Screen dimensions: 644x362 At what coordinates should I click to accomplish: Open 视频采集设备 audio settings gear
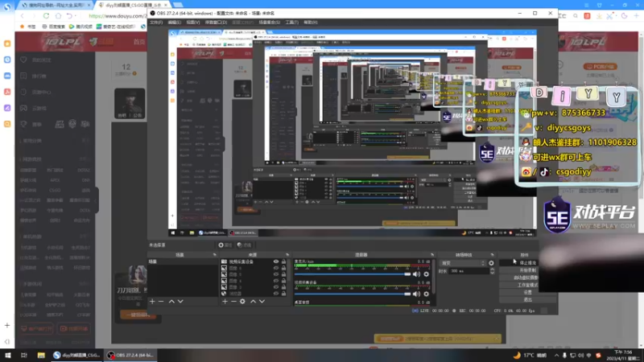pos(426,294)
